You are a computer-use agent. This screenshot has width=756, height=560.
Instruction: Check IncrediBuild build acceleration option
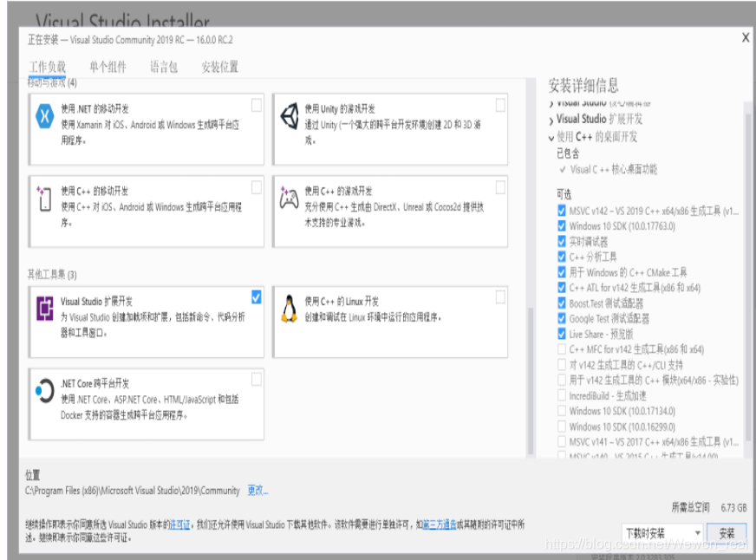562,395
